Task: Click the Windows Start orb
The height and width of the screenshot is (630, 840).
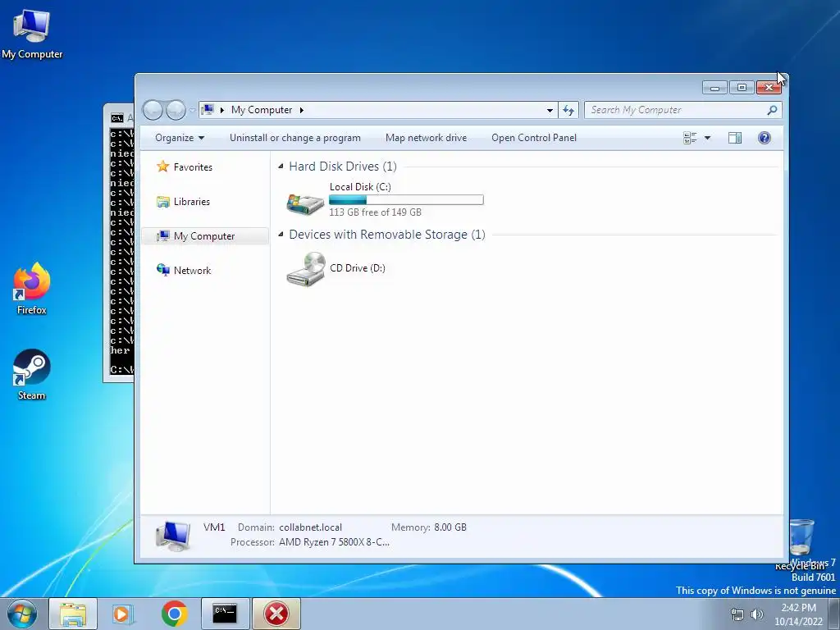Action: pyautogui.click(x=22, y=614)
